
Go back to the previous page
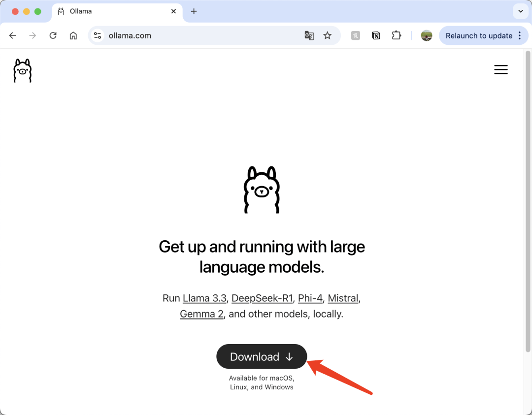click(x=12, y=35)
